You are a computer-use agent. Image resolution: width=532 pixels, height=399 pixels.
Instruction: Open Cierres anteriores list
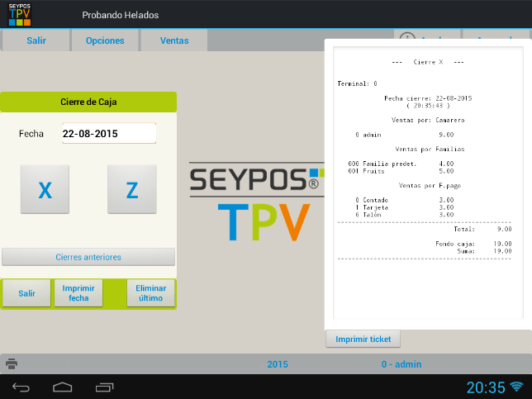pos(88,257)
